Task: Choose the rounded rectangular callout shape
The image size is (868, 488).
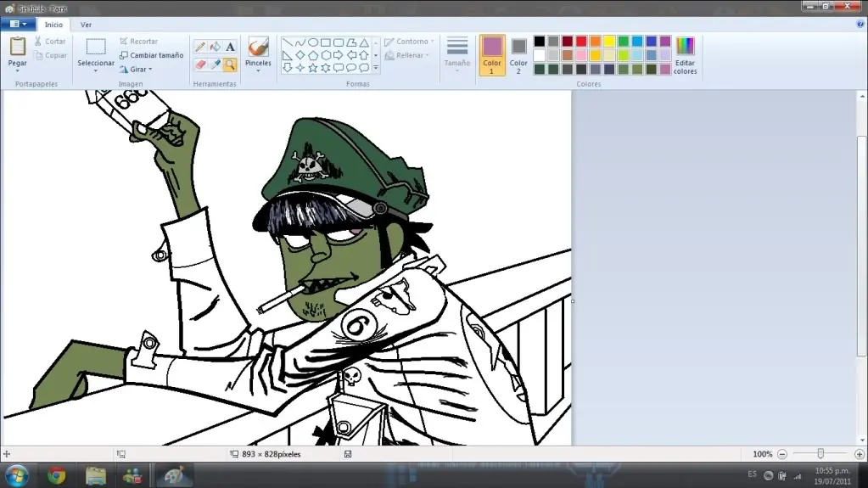Action: coord(339,68)
